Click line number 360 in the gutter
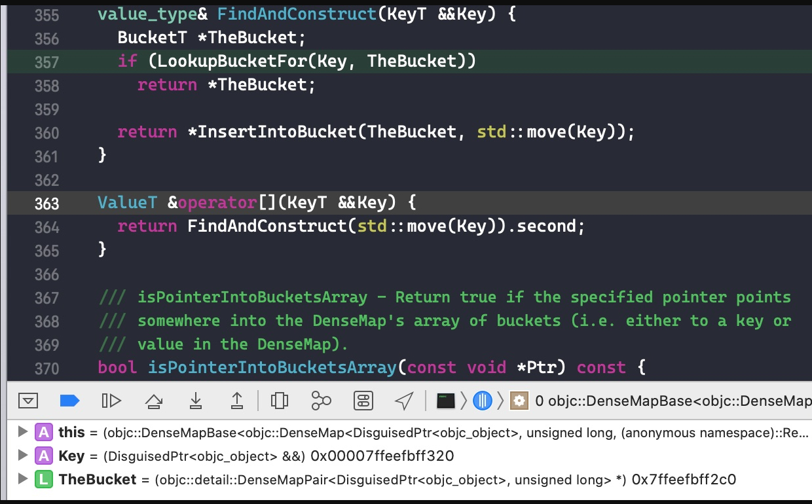This screenshot has height=504, width=812. 46,133
